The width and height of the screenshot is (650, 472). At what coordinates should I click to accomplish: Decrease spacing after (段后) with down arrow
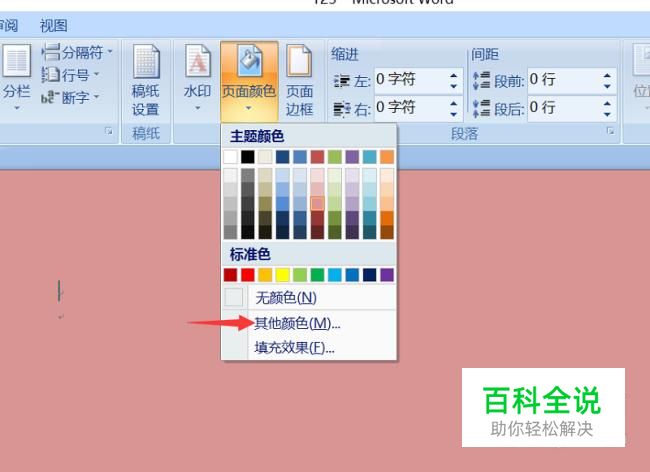coord(607,114)
